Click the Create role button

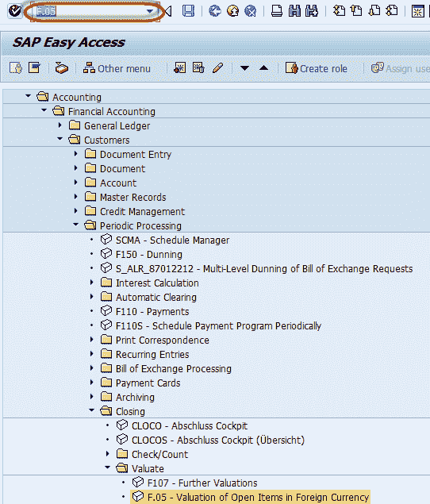point(317,68)
